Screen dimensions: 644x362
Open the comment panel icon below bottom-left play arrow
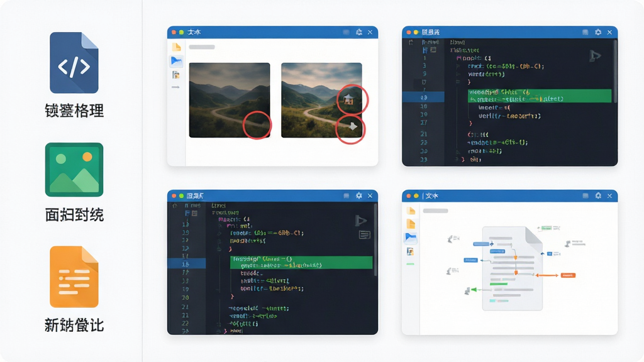(364, 235)
